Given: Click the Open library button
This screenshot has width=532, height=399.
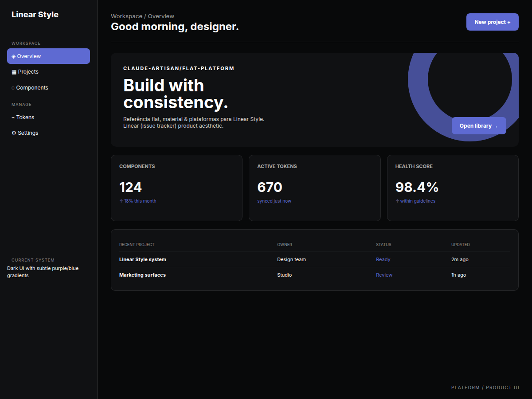Looking at the screenshot, I should coord(479,126).
